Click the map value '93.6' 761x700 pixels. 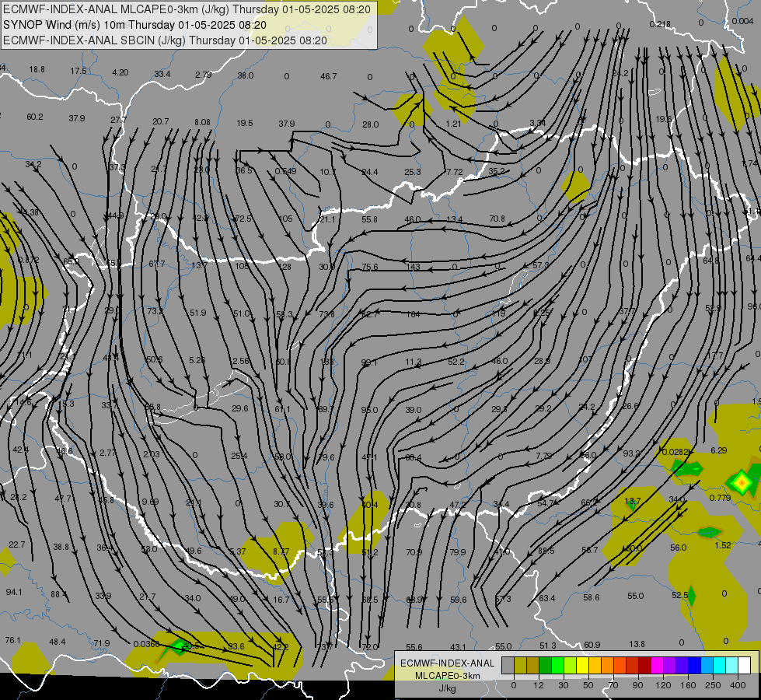click(236, 646)
